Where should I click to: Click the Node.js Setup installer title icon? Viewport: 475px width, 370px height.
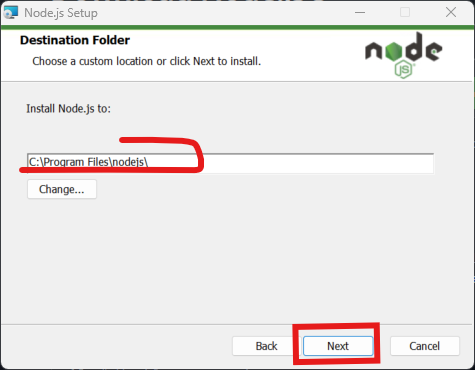[x=10, y=13]
